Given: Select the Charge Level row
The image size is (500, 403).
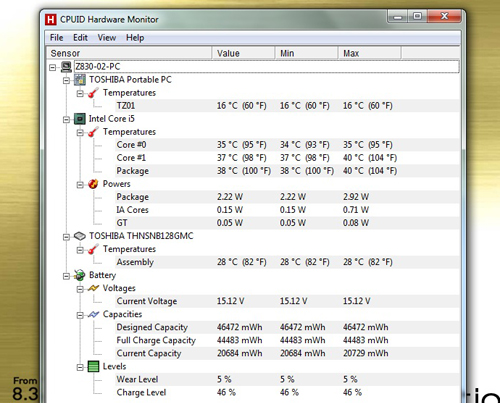Looking at the screenshot, I should pos(287,392).
